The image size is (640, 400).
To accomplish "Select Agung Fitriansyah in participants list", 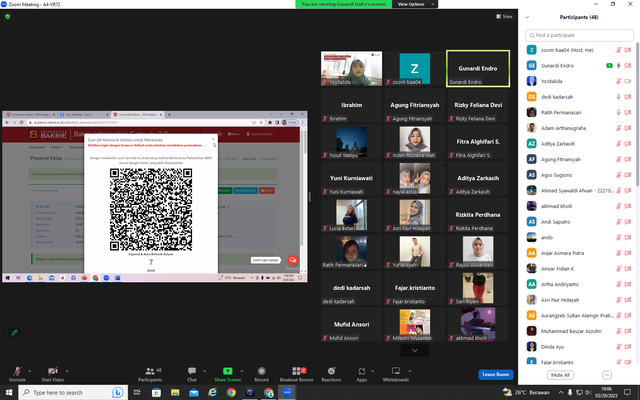I will click(x=579, y=160).
